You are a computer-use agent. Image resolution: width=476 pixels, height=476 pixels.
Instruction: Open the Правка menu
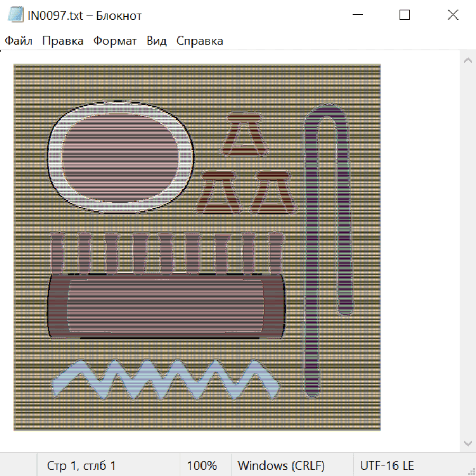tap(62, 41)
